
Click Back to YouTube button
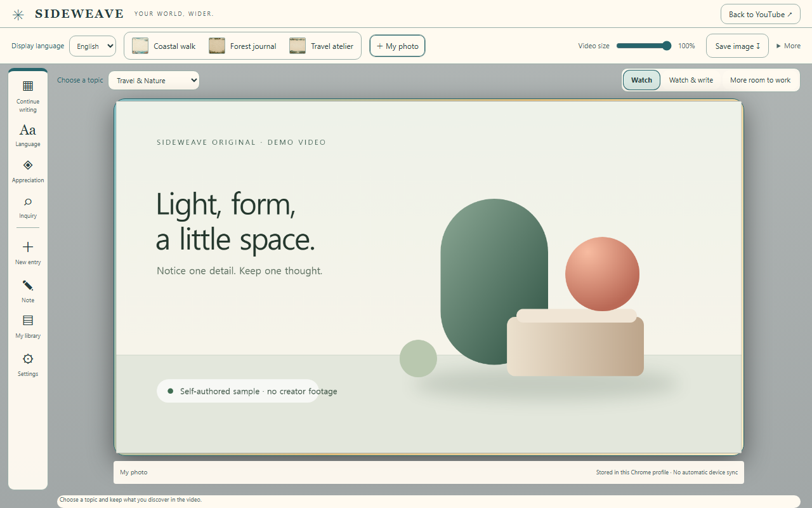(x=760, y=14)
